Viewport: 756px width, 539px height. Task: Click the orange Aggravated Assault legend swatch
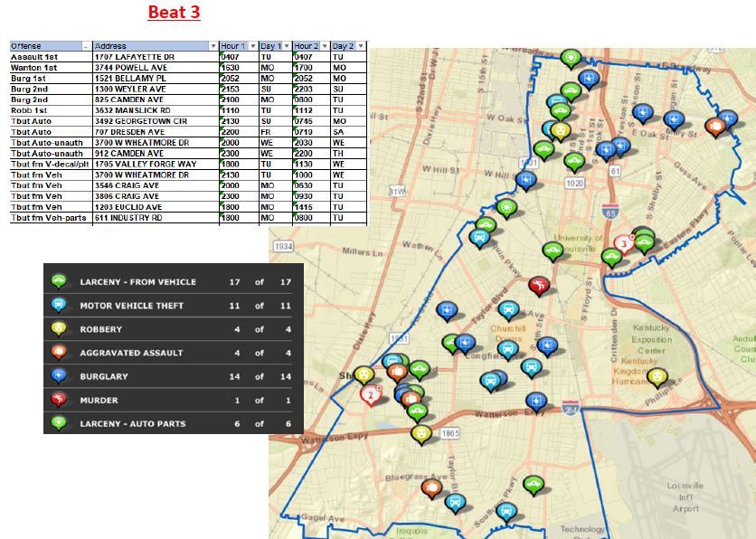point(60,353)
